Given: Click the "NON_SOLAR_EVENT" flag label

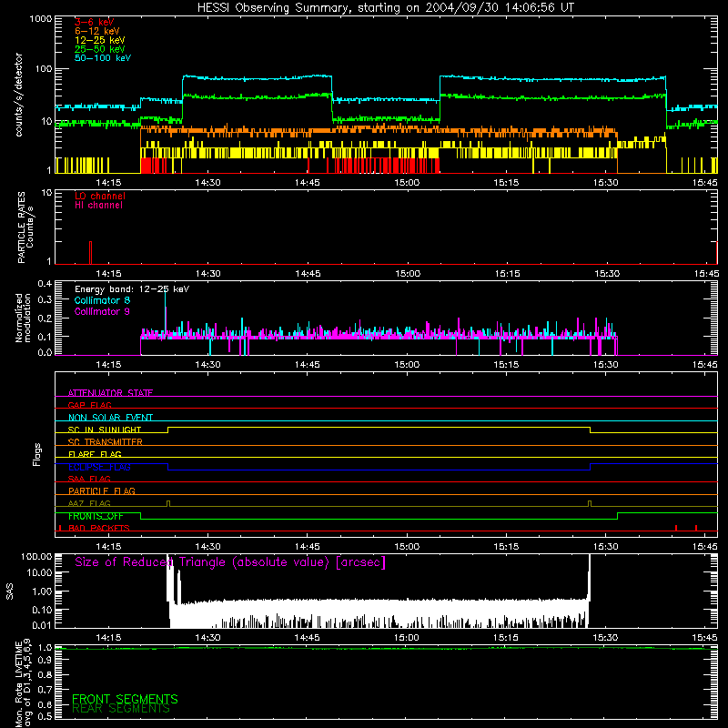Looking at the screenshot, I should (110, 418).
